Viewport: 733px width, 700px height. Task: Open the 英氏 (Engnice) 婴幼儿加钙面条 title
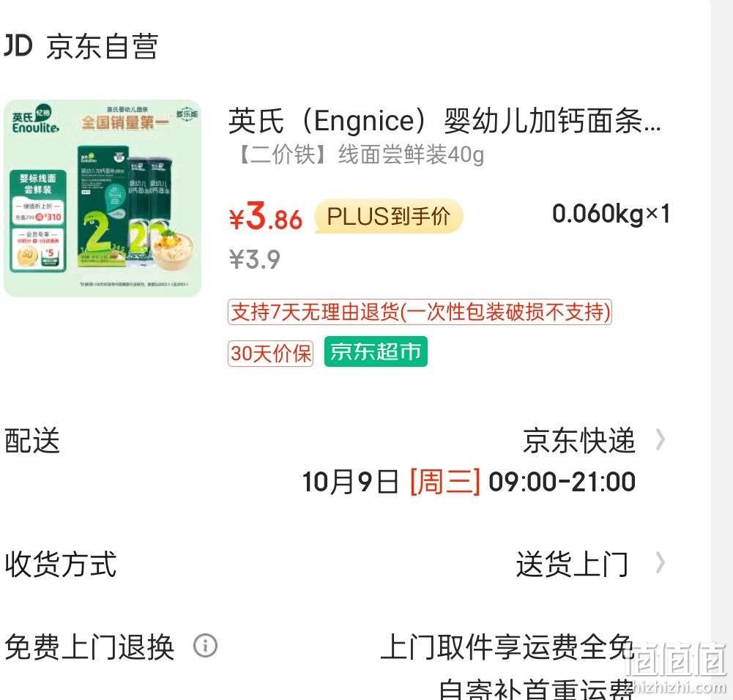[444, 121]
